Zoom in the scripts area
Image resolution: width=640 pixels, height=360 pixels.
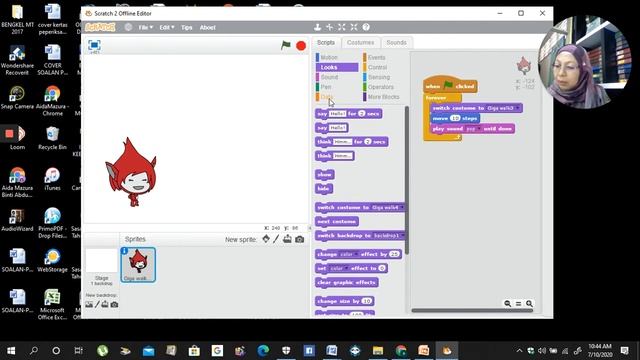[x=529, y=304]
